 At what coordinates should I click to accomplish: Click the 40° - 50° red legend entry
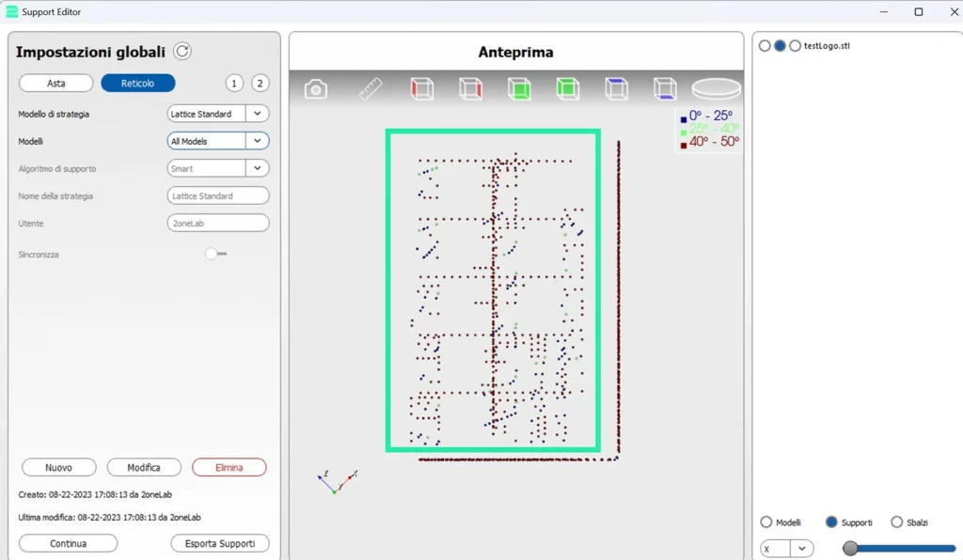tap(709, 142)
